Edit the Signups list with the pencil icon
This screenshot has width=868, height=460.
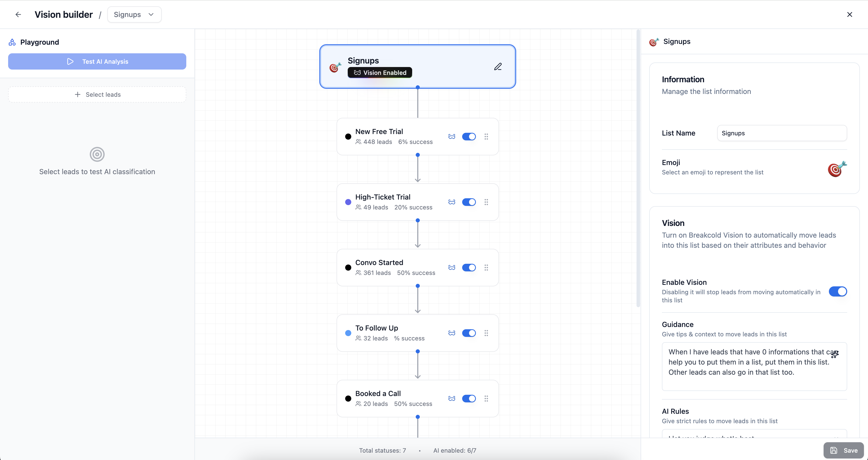[x=498, y=67]
